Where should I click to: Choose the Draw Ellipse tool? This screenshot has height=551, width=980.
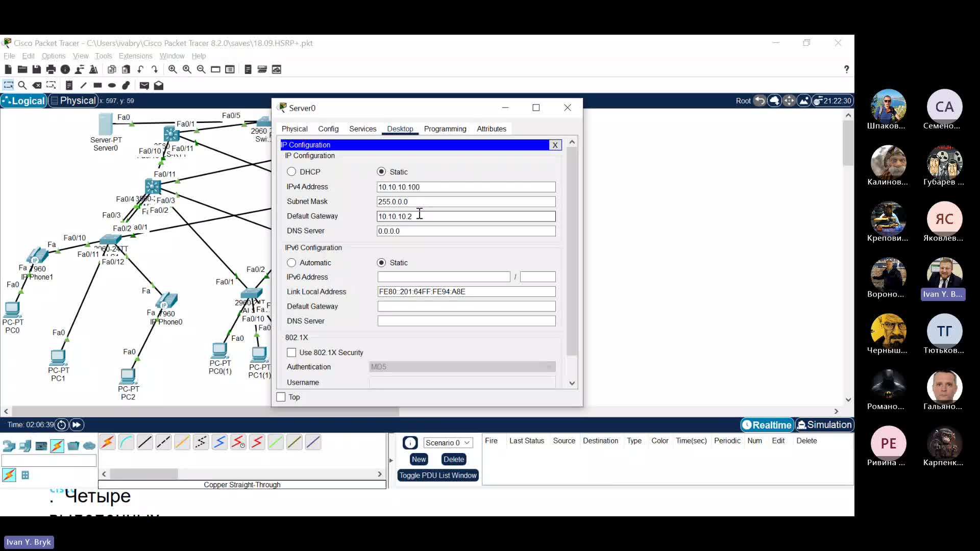[x=112, y=85]
